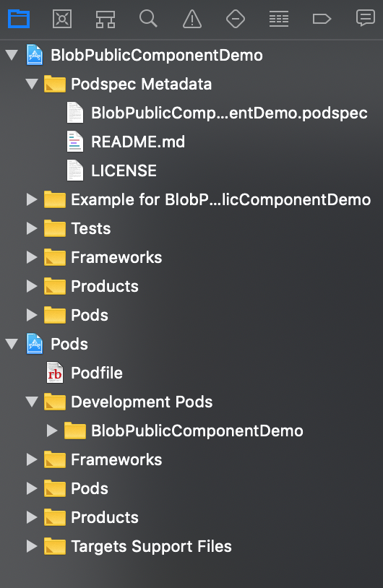Open the Report navigator speech bubble icon

[366, 18]
